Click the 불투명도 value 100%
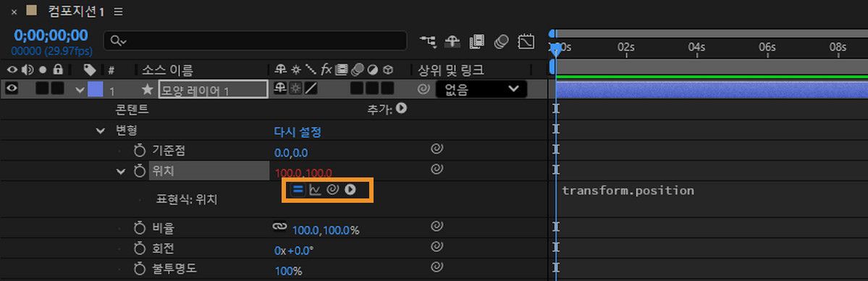Viewport: 868px width, 281px height. pyautogui.click(x=288, y=271)
